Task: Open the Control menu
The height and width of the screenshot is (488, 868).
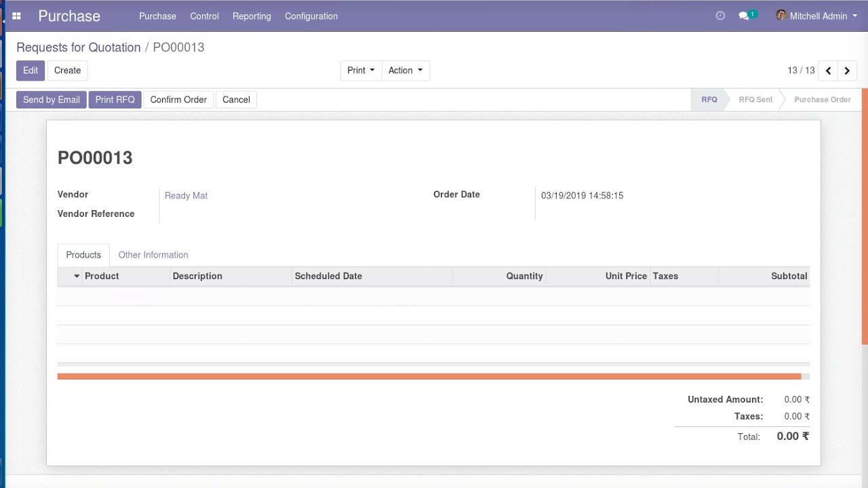Action: [204, 16]
